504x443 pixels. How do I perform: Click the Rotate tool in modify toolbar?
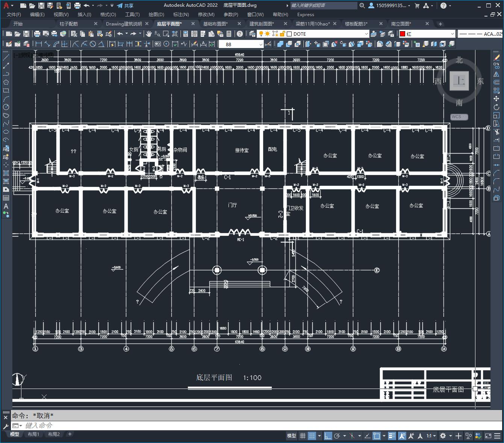click(x=496, y=107)
